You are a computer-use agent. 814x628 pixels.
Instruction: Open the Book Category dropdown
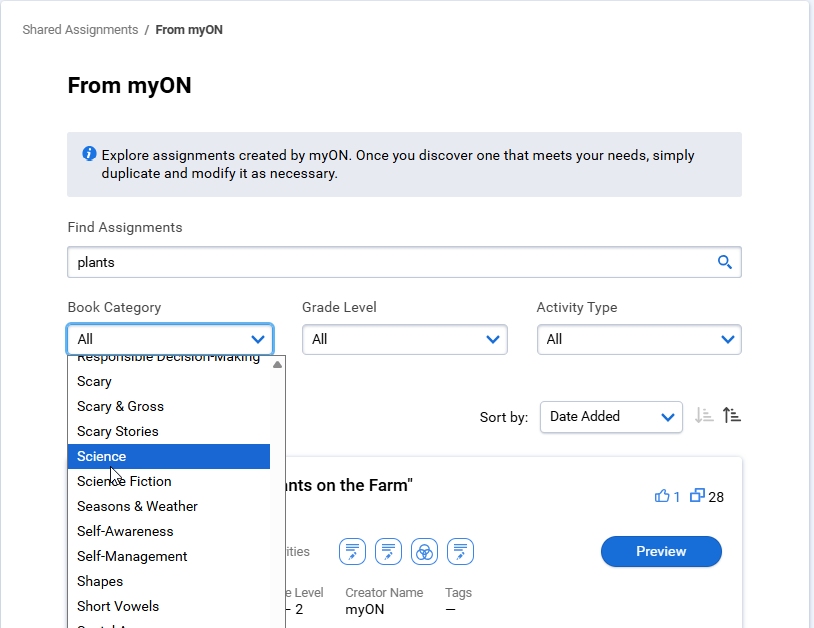pos(170,339)
